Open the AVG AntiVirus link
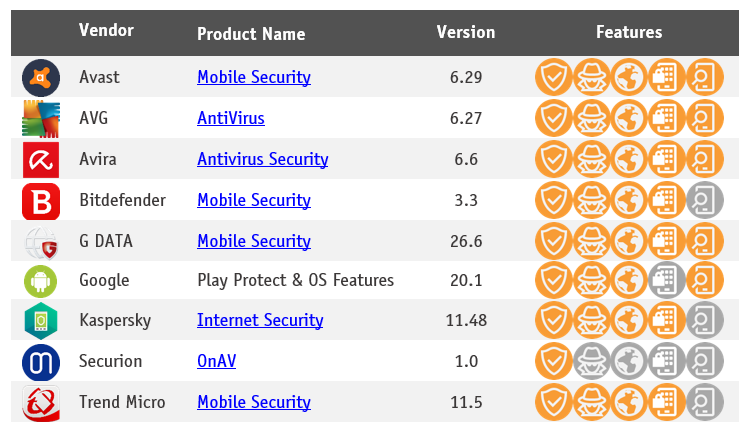The image size is (755, 437). (x=230, y=118)
